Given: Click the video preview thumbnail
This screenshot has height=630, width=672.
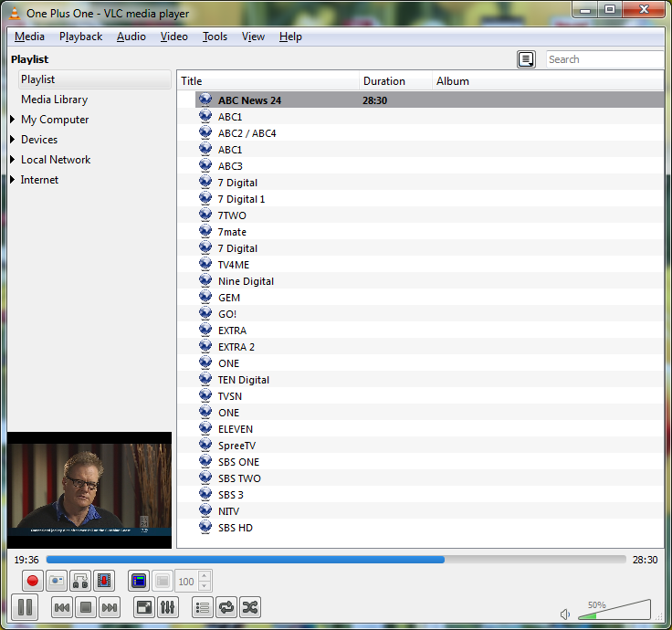Looking at the screenshot, I should point(89,490).
